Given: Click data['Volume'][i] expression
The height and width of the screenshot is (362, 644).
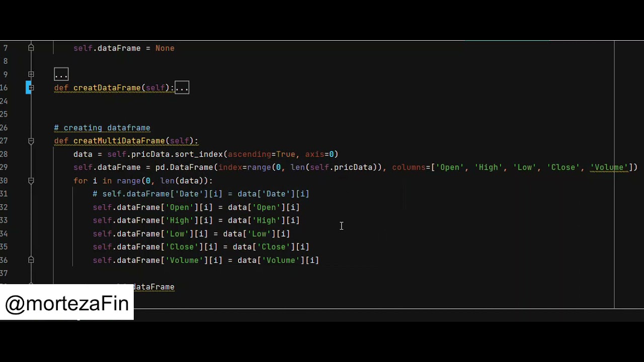Looking at the screenshot, I should [x=278, y=260].
